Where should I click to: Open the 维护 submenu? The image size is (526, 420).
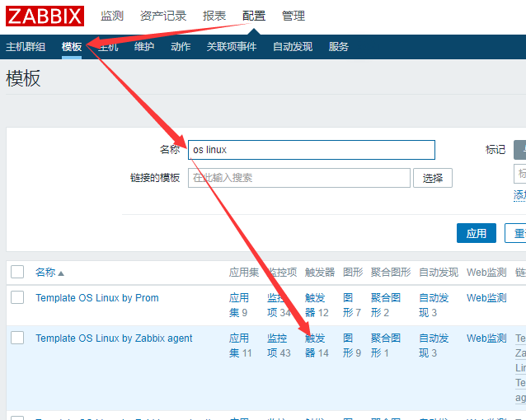point(144,47)
